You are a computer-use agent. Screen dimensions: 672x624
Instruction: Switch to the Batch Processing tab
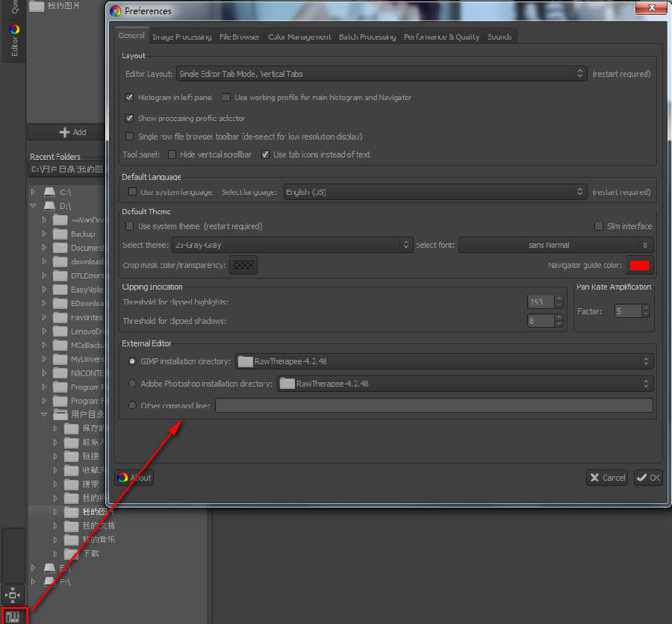coord(367,37)
